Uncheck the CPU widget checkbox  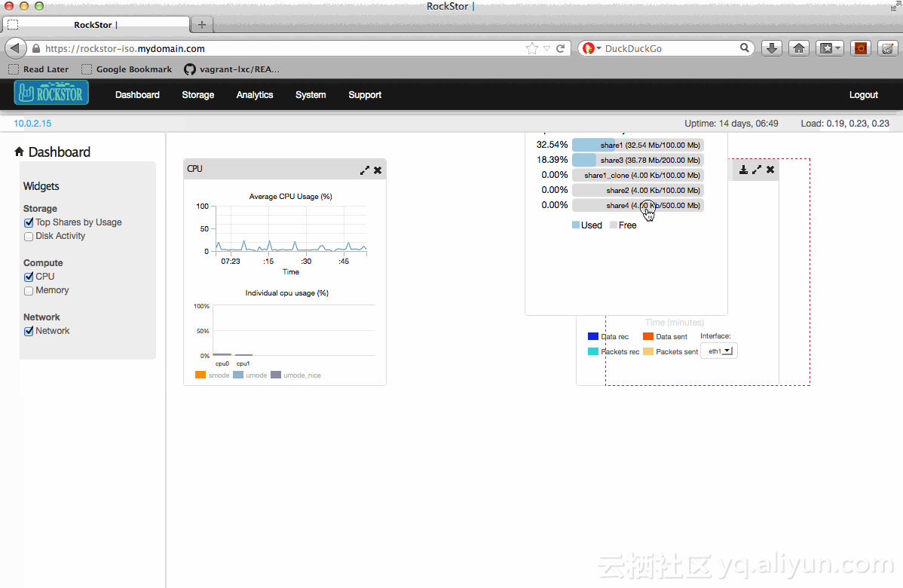point(29,277)
